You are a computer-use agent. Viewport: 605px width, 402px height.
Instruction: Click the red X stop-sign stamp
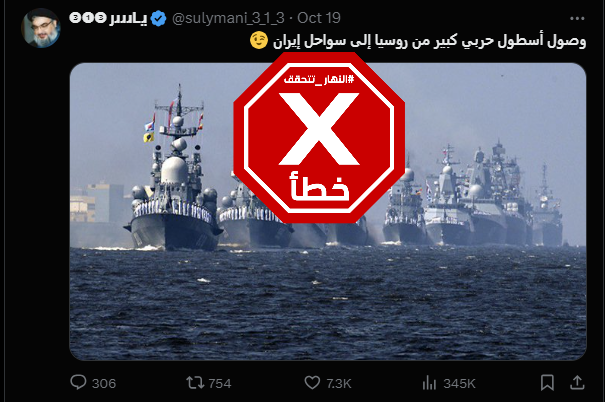click(319, 138)
